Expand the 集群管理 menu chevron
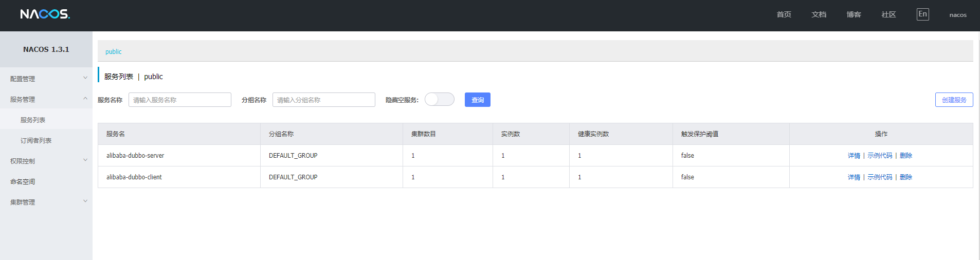The image size is (980, 260). [85, 201]
